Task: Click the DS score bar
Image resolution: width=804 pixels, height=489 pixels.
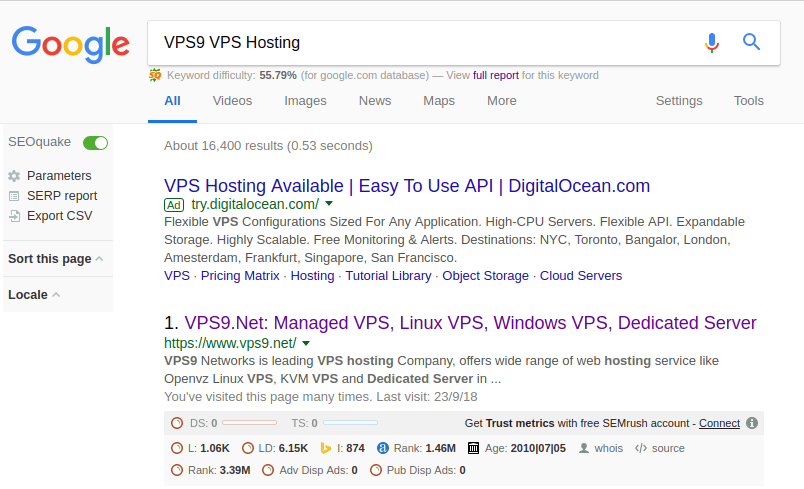Action: [249, 423]
